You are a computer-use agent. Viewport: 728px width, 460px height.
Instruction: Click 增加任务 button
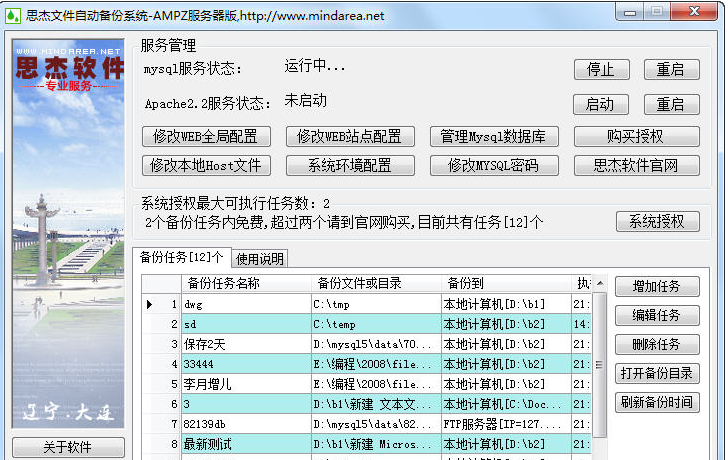(657, 286)
